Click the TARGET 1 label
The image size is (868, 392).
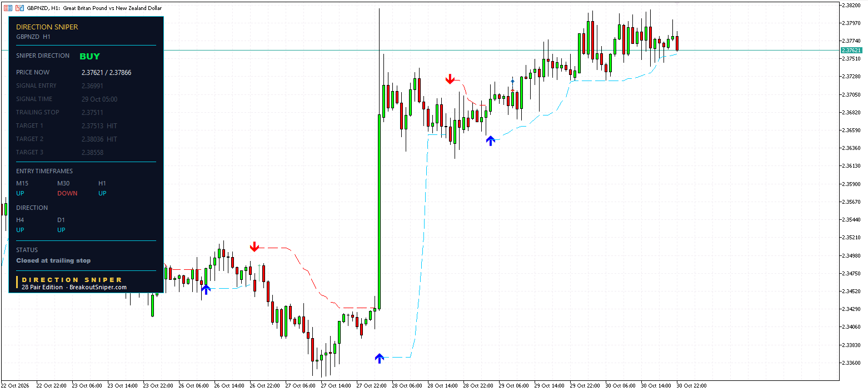[29, 125]
